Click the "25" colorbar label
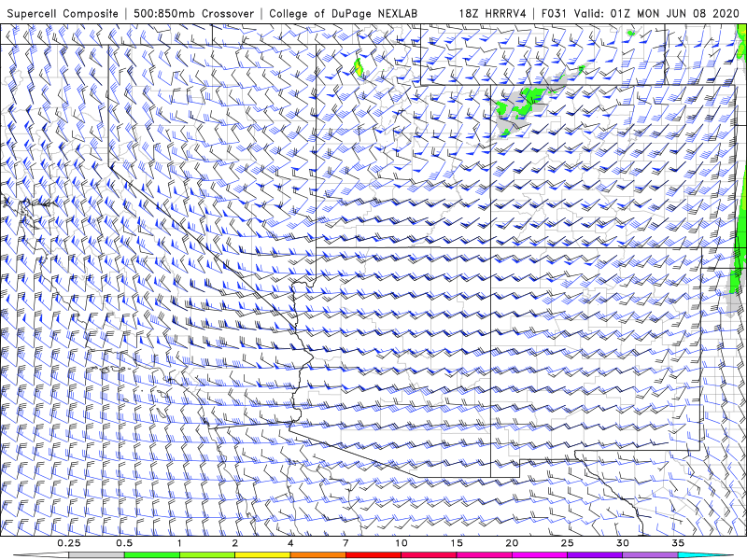Screen dimensions: 747x560 click(567, 543)
